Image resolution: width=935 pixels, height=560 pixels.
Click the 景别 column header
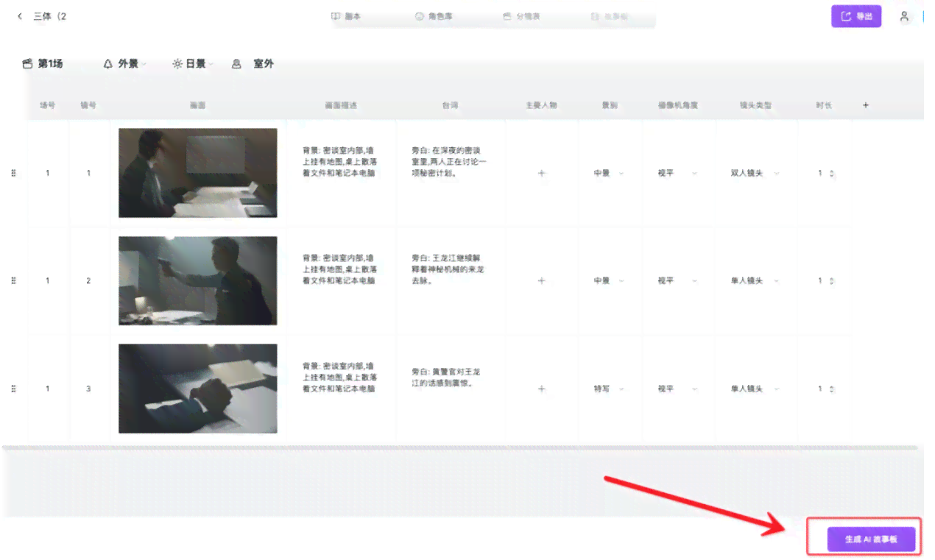pyautogui.click(x=610, y=105)
